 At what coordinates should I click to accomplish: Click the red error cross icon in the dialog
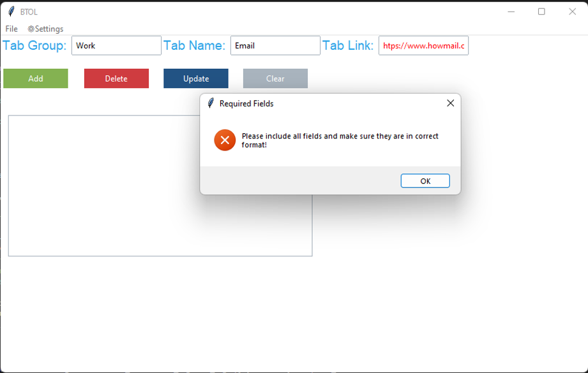click(224, 140)
